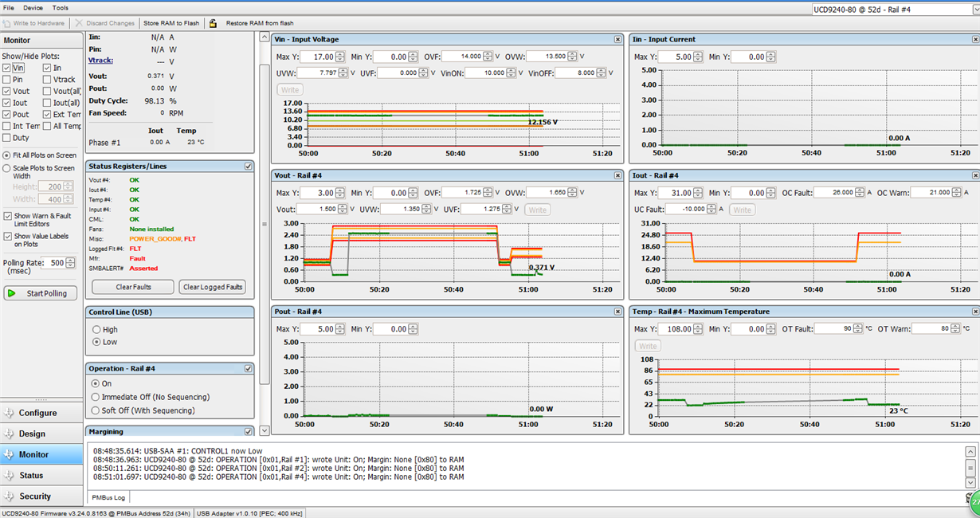Toggle Show Warn & Fault Limit Editors
The width and height of the screenshot is (980, 518).
[x=7, y=216]
